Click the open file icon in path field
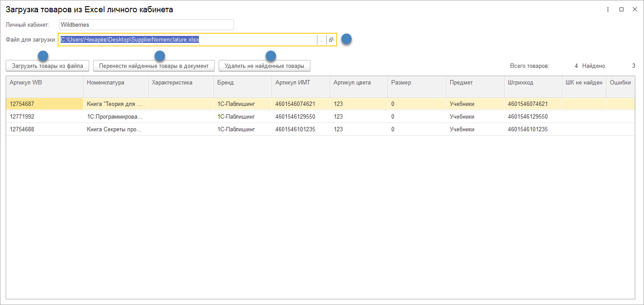Image resolution: width=644 pixels, height=305 pixels. [331, 40]
